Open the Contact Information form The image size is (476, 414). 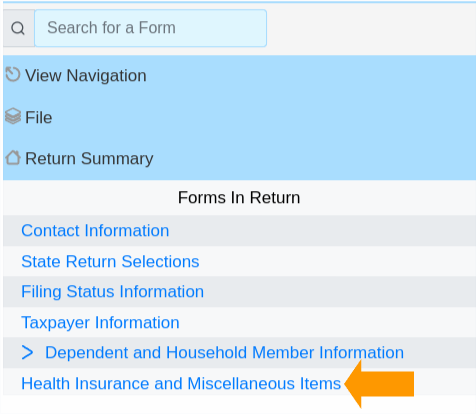(x=95, y=231)
